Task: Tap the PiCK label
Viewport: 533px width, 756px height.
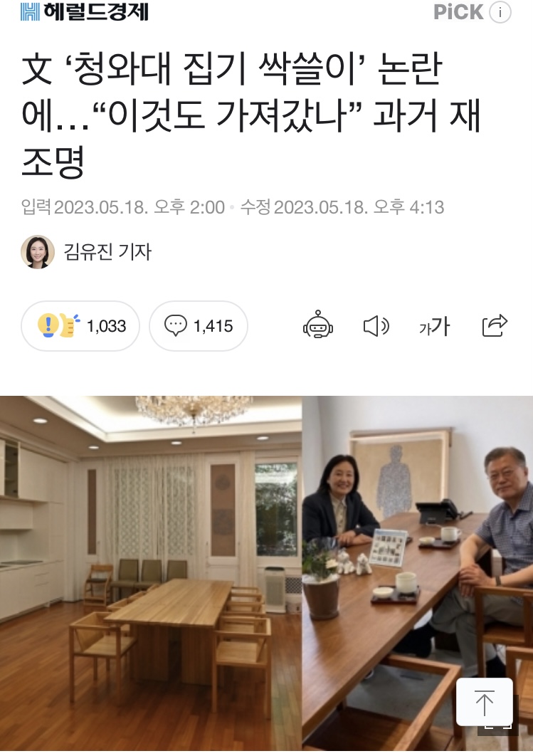Action: pyautogui.click(x=458, y=12)
